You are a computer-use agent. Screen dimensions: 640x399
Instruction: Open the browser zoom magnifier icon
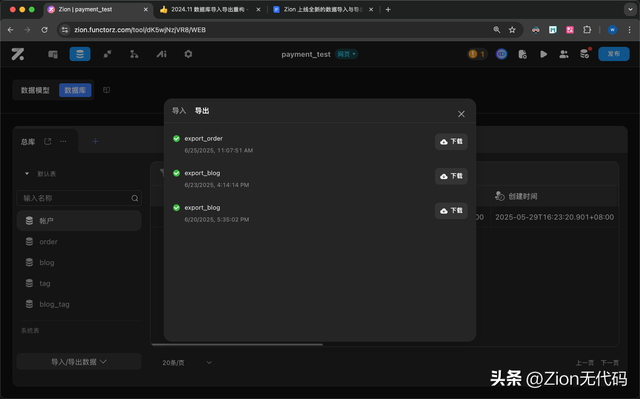(497, 30)
